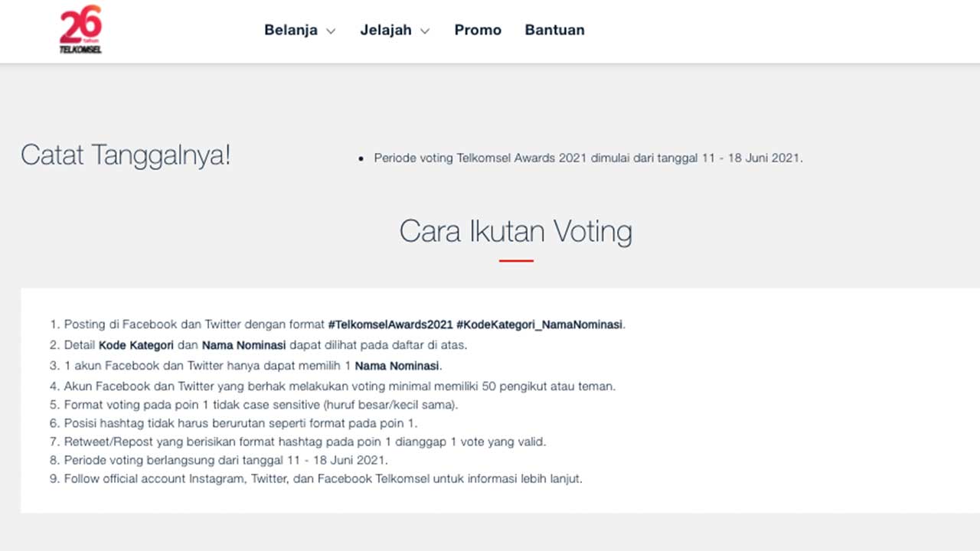Image resolution: width=980 pixels, height=551 pixels.
Task: Open the Bantuan help page
Action: pyautogui.click(x=554, y=30)
